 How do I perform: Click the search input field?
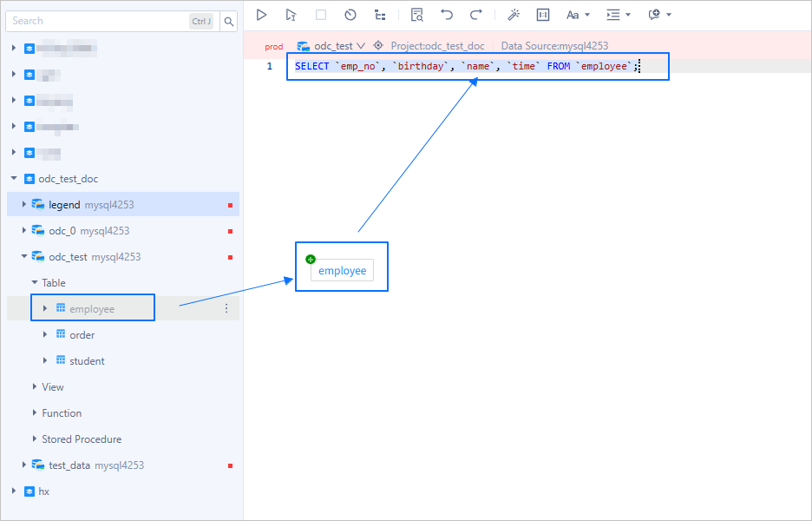pyautogui.click(x=95, y=20)
